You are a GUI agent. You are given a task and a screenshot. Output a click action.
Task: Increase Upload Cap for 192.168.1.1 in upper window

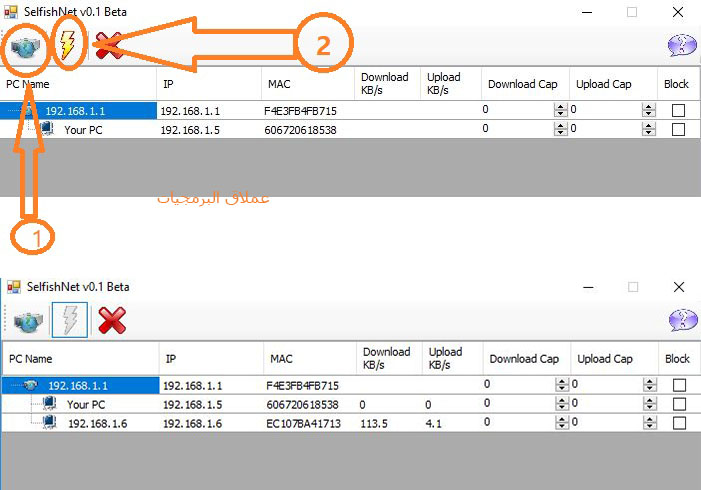pos(648,106)
